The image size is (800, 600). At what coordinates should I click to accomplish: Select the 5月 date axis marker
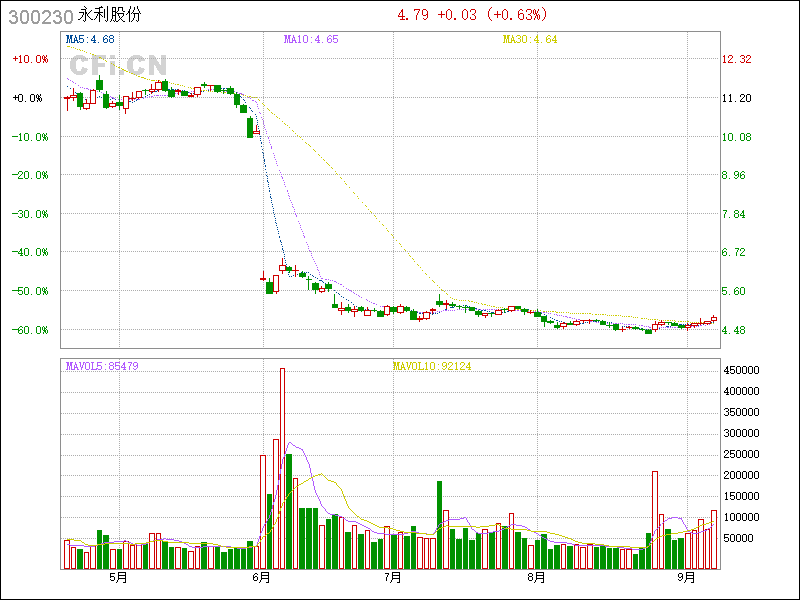[118, 577]
